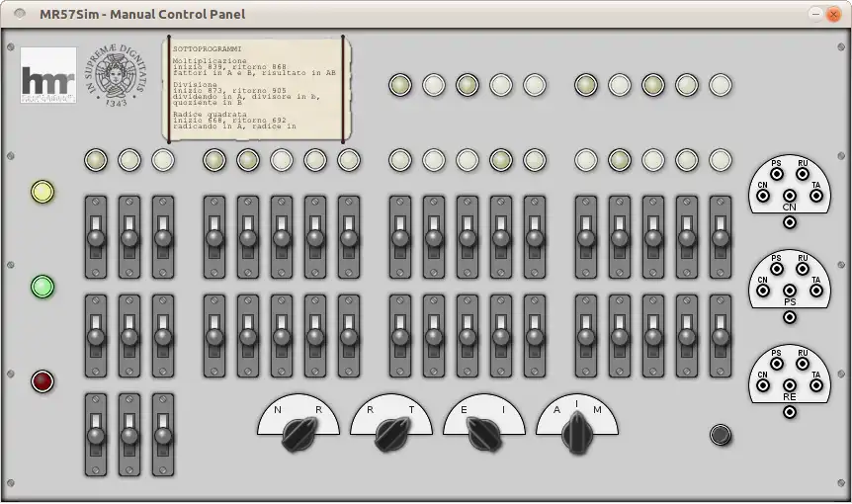Flip the first switch in the middle switch row
Image resolution: width=852 pixels, height=504 pixels.
coord(96,336)
